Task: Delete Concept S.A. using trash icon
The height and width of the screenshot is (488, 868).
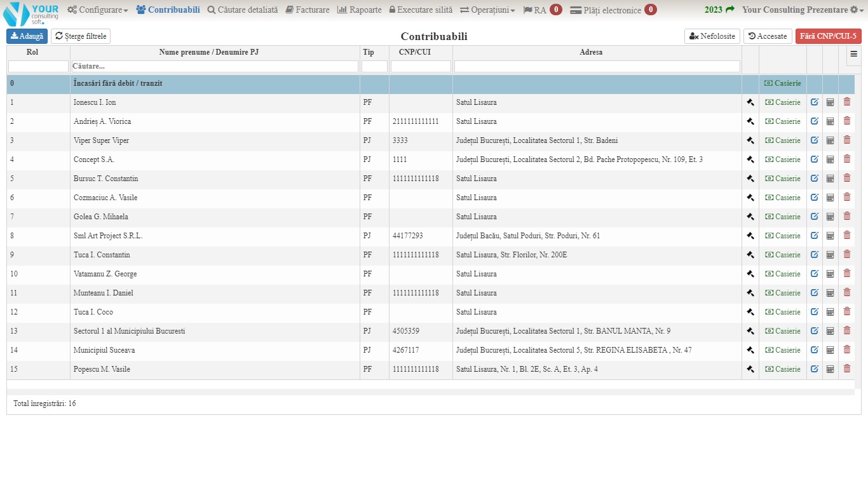Action: [846, 159]
